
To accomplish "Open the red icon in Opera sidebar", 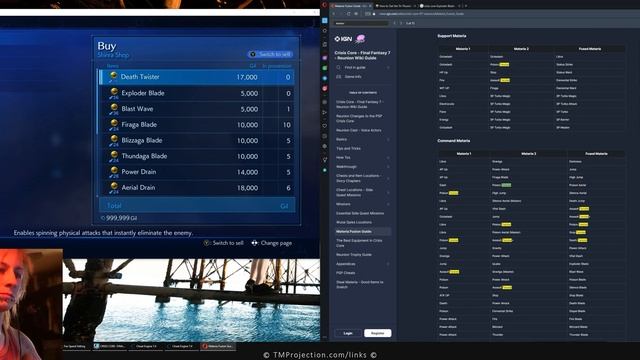I will tap(324, 88).
